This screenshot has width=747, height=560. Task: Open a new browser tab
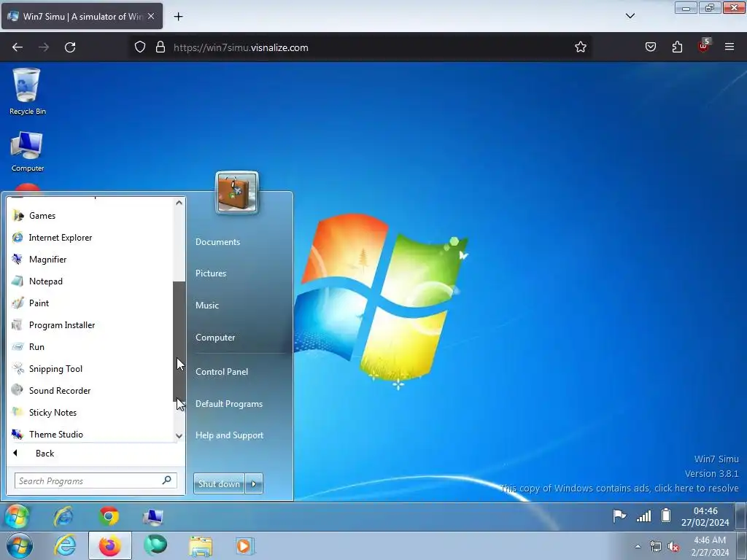[178, 17]
